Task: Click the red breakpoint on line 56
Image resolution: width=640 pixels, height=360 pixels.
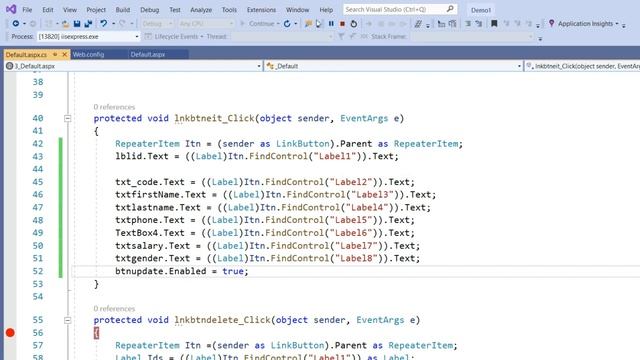Action: point(10,333)
